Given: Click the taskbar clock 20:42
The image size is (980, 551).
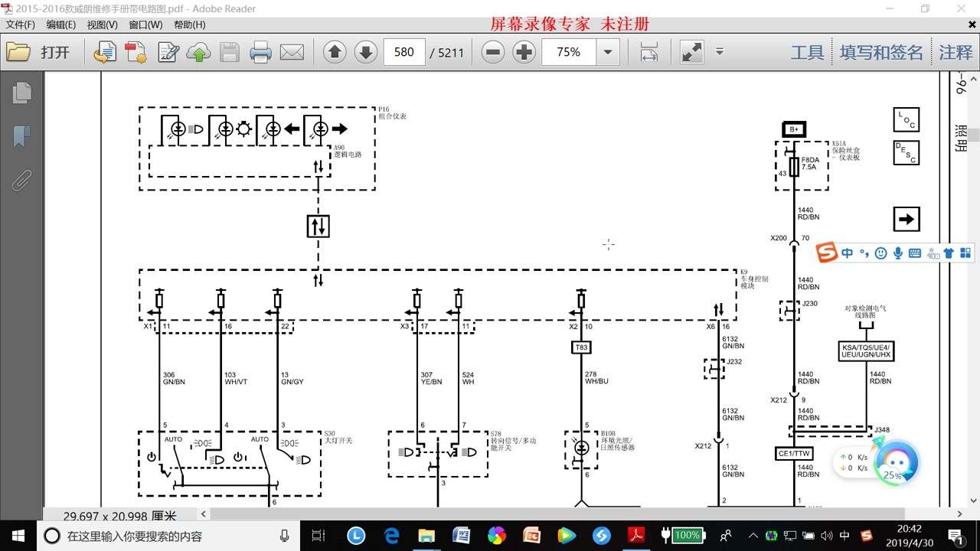Looking at the screenshot, I should coord(909,536).
